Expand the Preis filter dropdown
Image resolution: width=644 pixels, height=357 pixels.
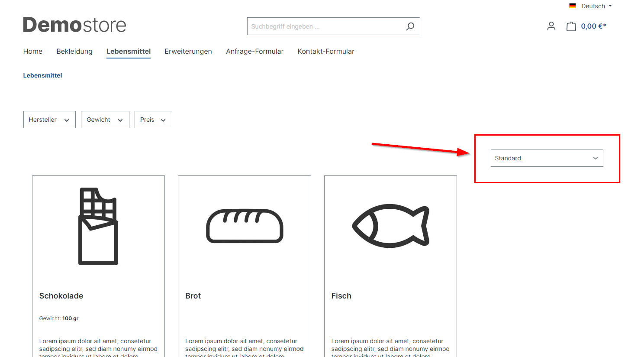pyautogui.click(x=153, y=120)
